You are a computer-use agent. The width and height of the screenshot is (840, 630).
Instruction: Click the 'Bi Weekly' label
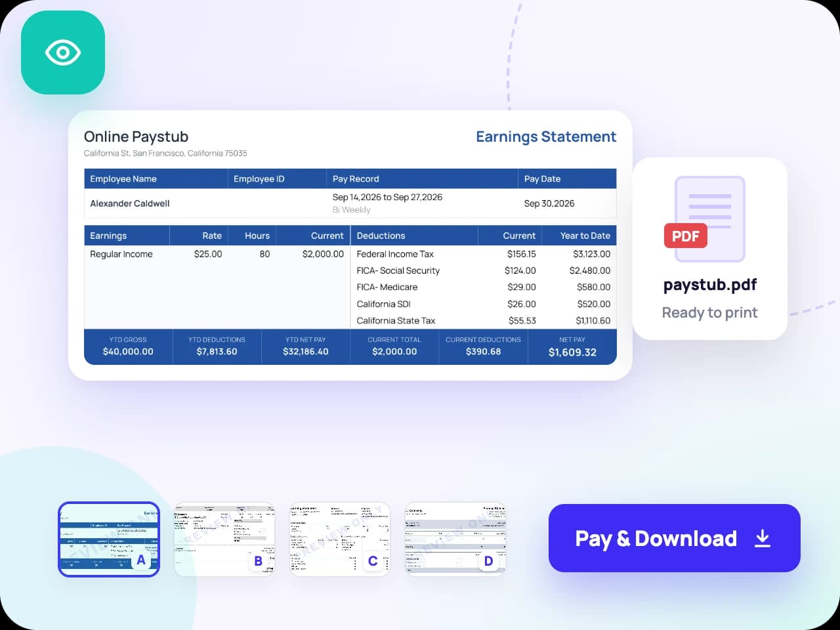coord(352,210)
